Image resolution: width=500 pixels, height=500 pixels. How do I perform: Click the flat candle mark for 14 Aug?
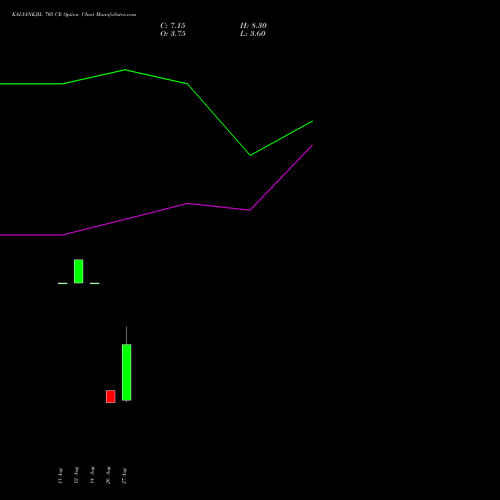coord(95,283)
